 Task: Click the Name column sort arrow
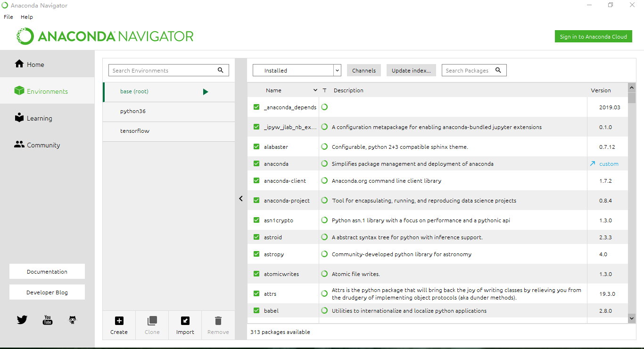tap(315, 90)
